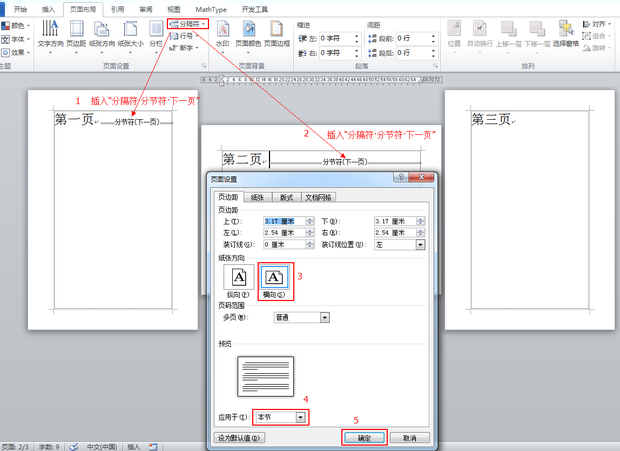Click the Group (组合) icon

pos(596,36)
